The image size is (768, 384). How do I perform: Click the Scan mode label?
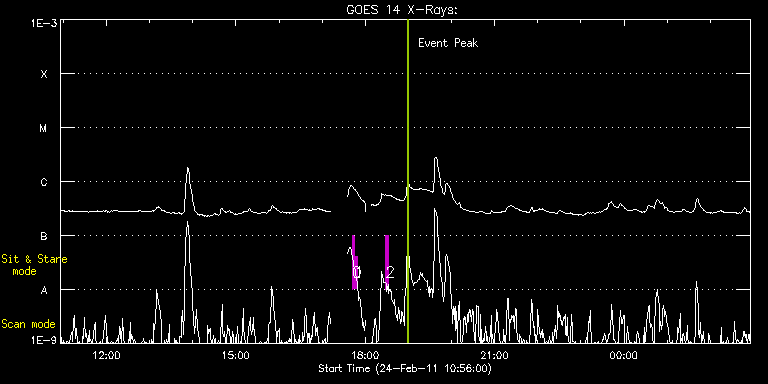[x=28, y=324]
